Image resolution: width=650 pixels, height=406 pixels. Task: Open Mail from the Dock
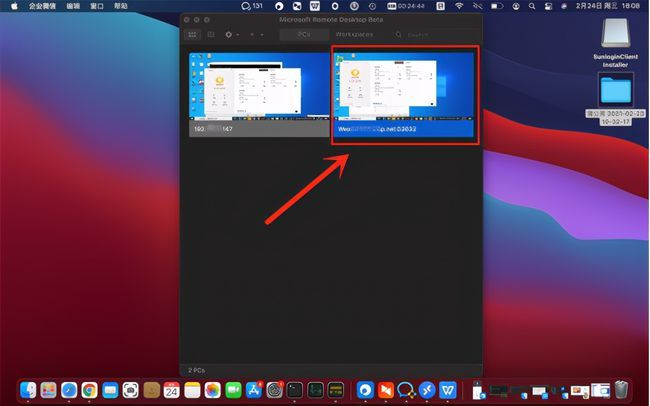(x=110, y=390)
